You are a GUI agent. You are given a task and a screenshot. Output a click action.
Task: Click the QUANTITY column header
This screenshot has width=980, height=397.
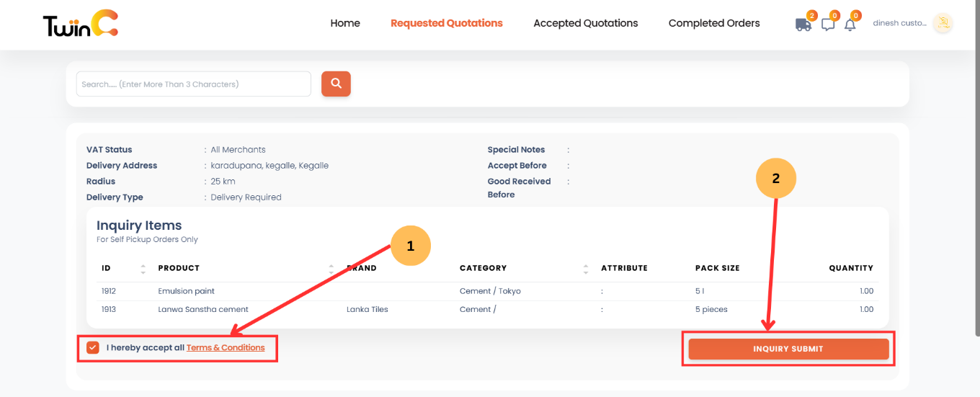tap(851, 268)
